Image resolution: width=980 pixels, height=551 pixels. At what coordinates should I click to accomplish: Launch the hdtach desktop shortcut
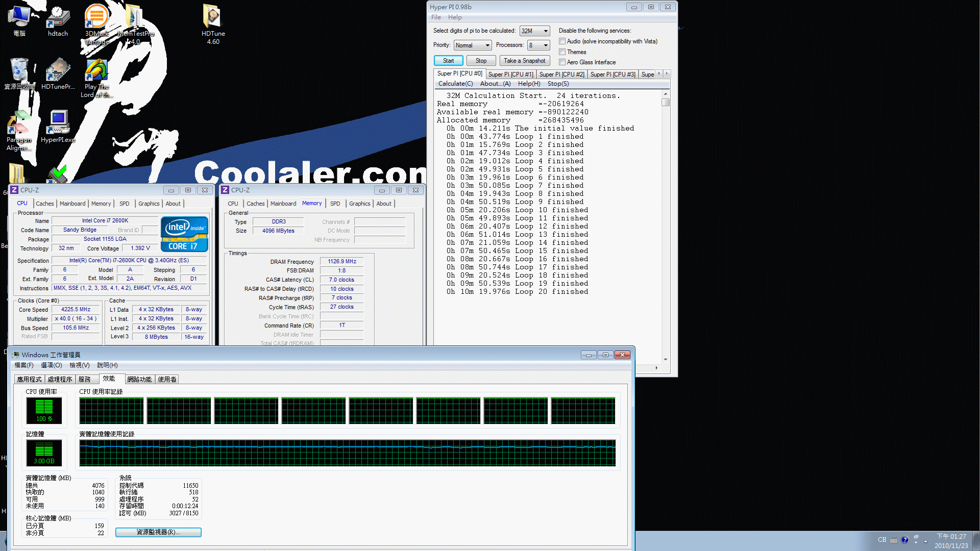tap(58, 20)
